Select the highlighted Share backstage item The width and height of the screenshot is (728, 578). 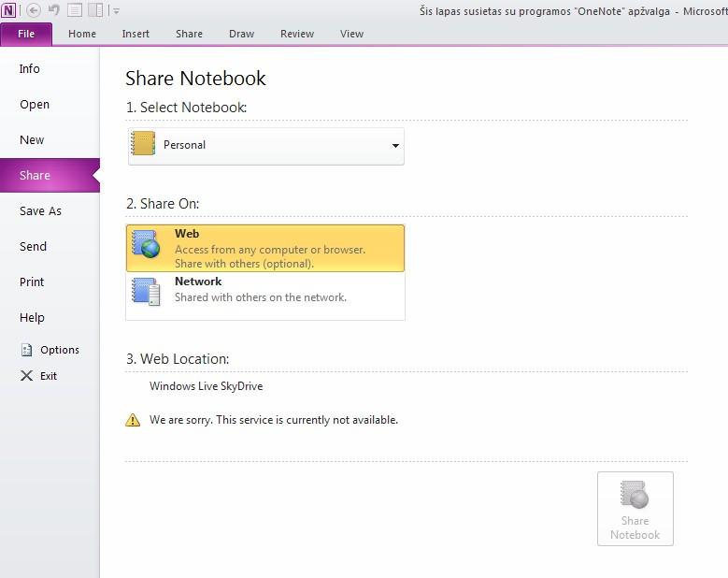point(50,175)
